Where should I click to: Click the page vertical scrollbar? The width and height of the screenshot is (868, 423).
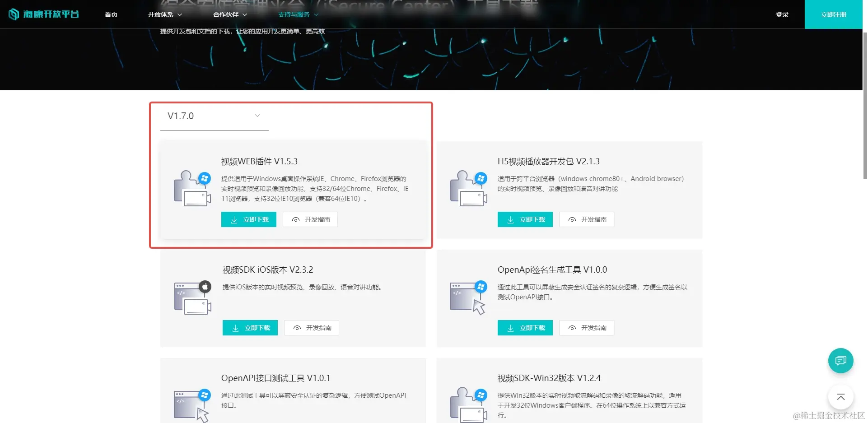tap(865, 106)
